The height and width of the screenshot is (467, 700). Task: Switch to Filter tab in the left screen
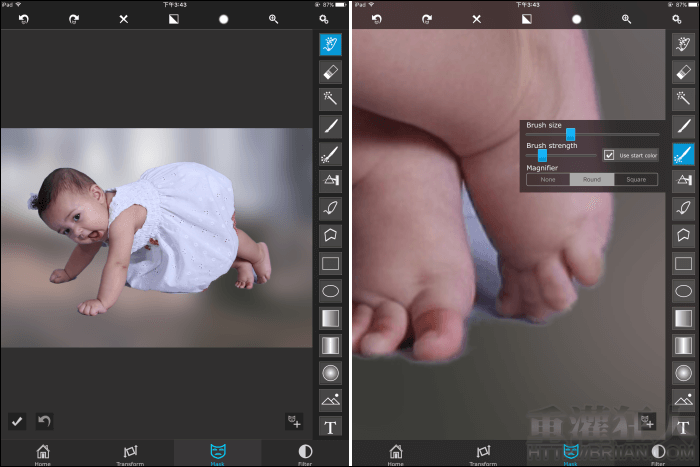(x=305, y=453)
